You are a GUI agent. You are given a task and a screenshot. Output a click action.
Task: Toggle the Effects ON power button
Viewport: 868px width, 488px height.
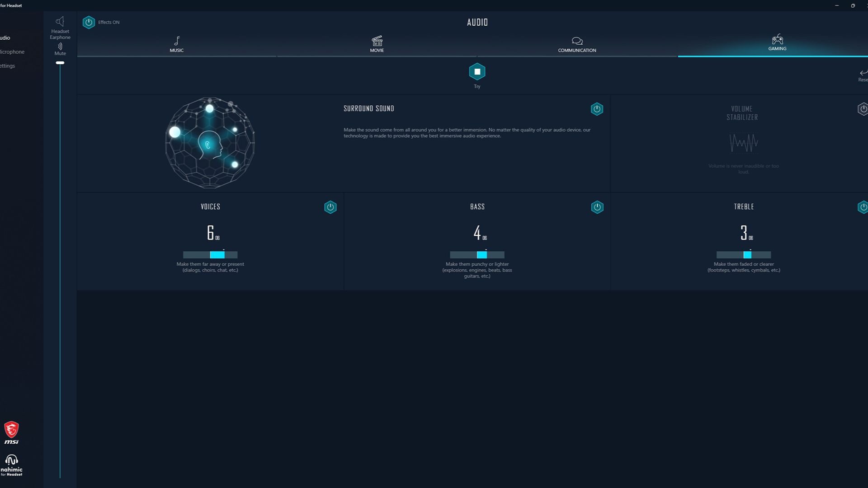pyautogui.click(x=89, y=22)
